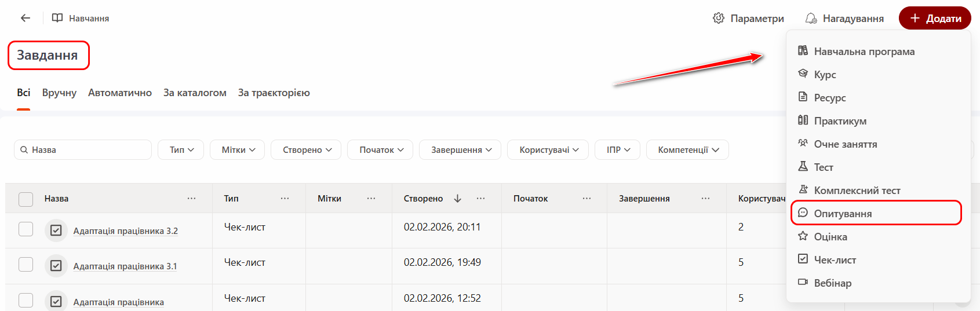Image resolution: width=980 pixels, height=311 pixels.
Task: Choose Чек-лист in the add menu
Action: [x=835, y=260]
